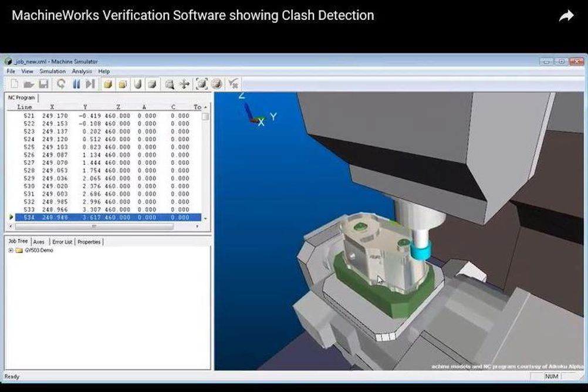This screenshot has height=392, width=588.
Task: Open the Help menu
Action: (104, 71)
